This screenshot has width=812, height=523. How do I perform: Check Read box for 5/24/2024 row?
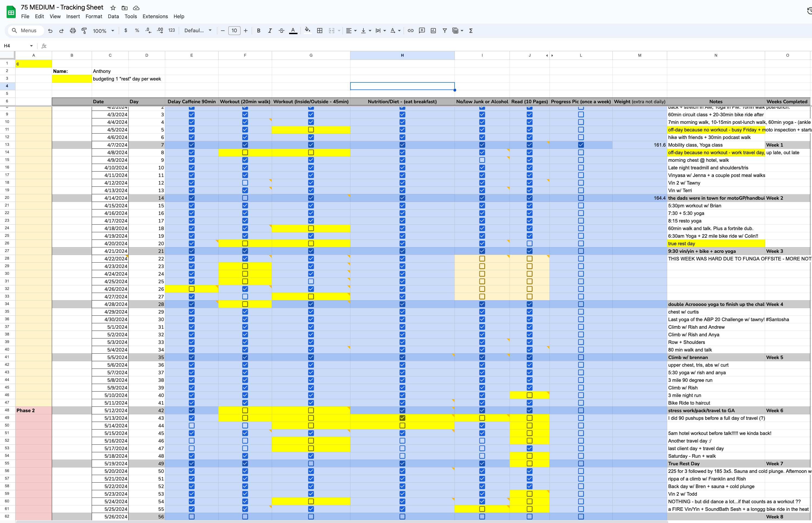click(x=529, y=501)
